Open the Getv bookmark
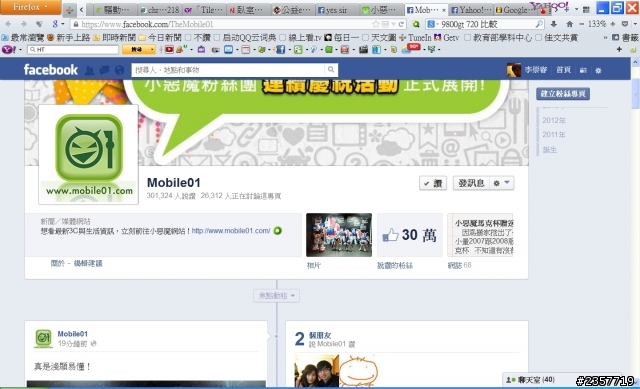This screenshot has width=640, height=389. (x=447, y=38)
